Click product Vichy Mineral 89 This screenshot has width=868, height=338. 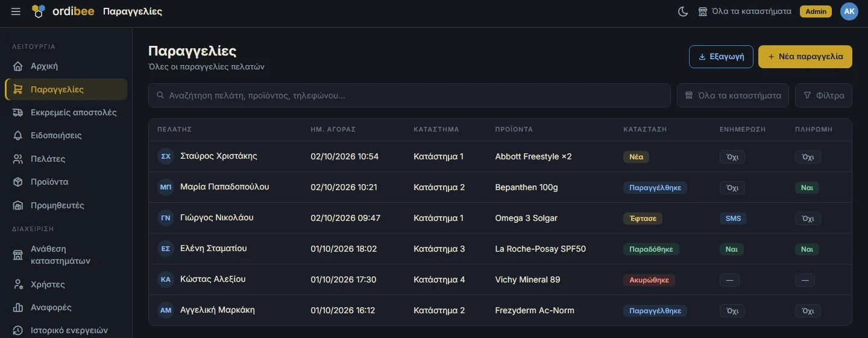[527, 279]
